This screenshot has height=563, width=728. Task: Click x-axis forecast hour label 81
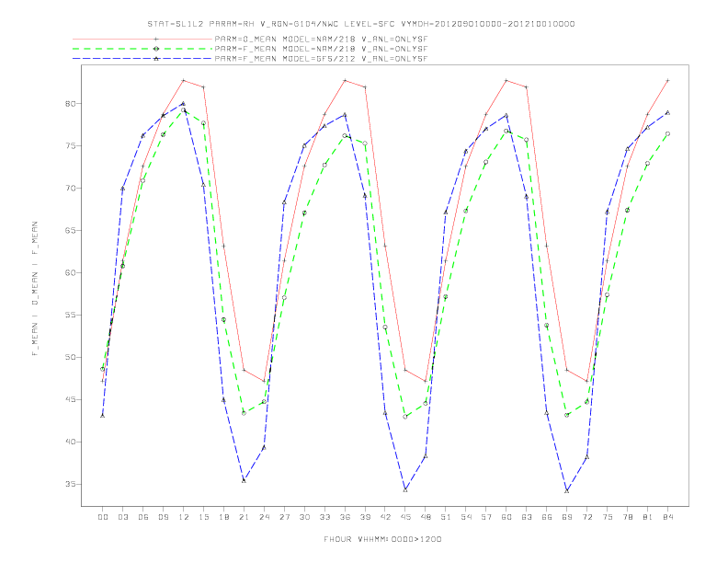coord(648,517)
